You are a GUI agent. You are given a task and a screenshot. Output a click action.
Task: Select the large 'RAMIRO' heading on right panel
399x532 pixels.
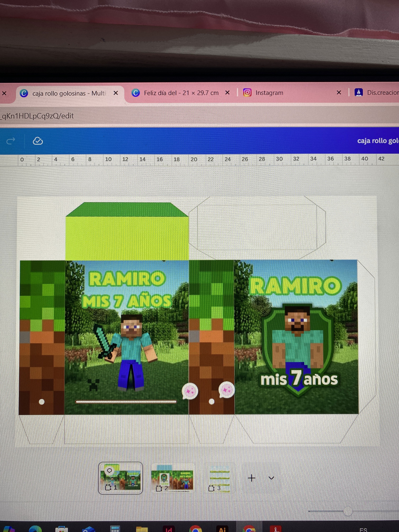[x=296, y=286]
